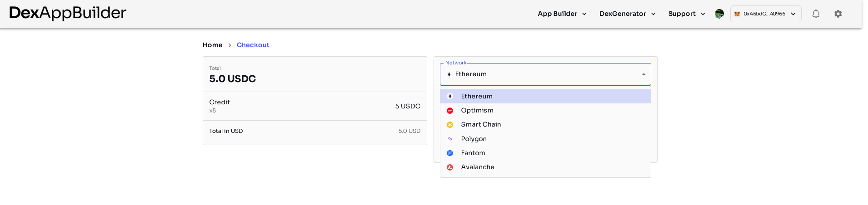Select Avalanche option text
Image resolution: width=868 pixels, height=205 pixels.
[x=478, y=167]
